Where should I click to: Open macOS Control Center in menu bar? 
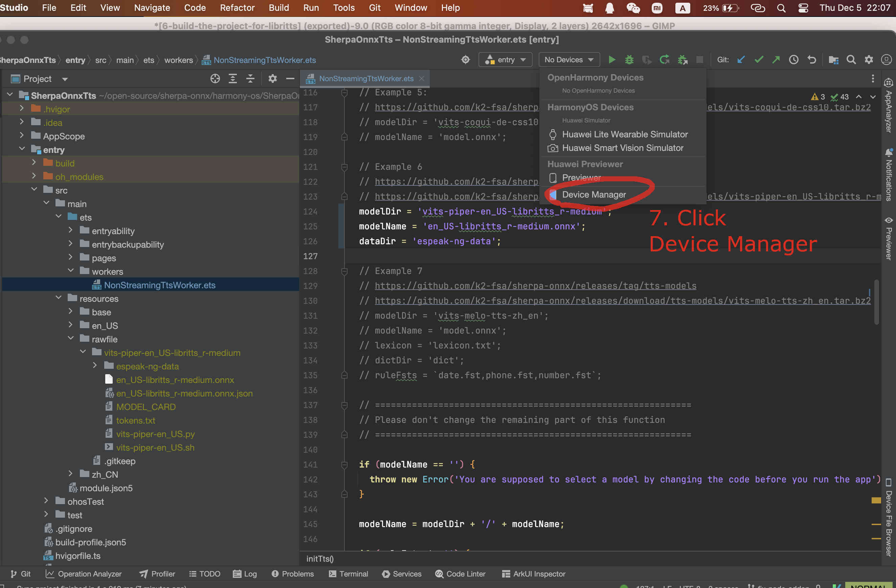[803, 7]
